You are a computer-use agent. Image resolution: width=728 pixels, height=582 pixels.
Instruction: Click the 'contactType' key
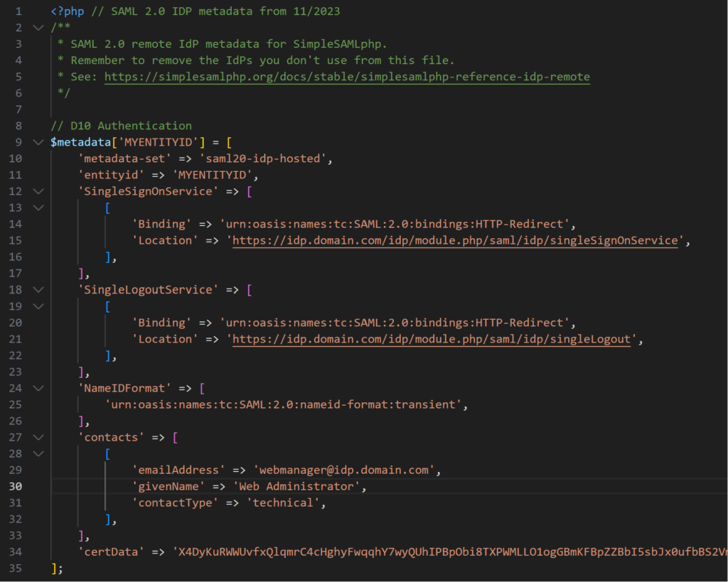[175, 502]
